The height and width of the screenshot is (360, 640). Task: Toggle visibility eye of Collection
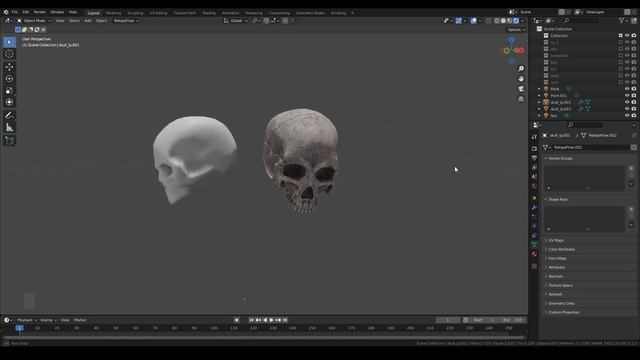[627, 36]
